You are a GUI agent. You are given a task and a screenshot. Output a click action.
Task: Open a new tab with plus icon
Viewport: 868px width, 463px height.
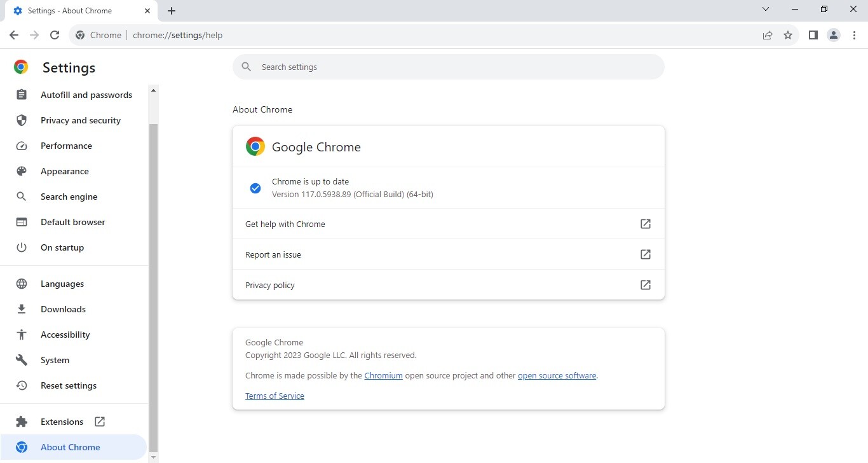pyautogui.click(x=172, y=11)
